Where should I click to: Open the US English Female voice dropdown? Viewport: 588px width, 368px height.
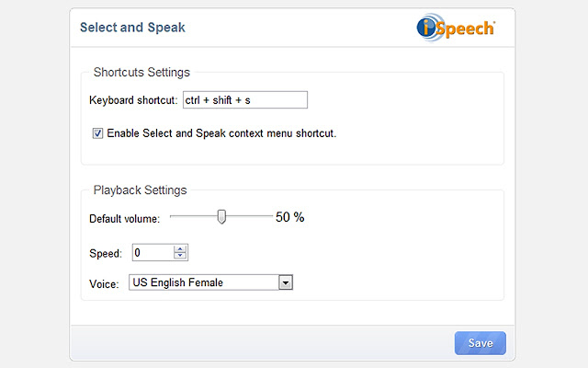pos(203,282)
